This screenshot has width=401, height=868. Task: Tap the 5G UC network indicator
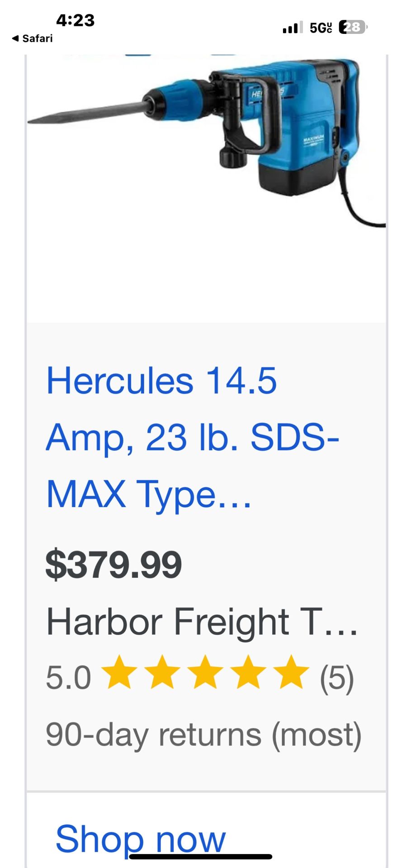321,28
